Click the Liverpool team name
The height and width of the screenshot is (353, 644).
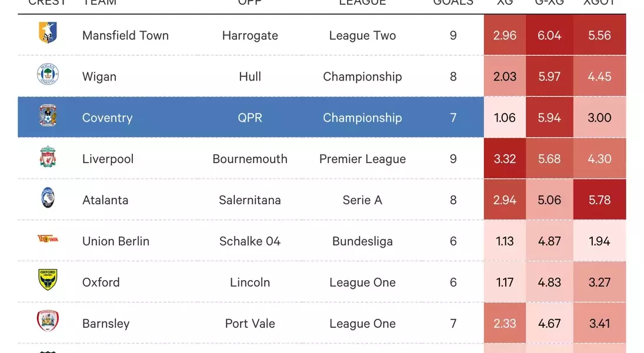(x=108, y=159)
